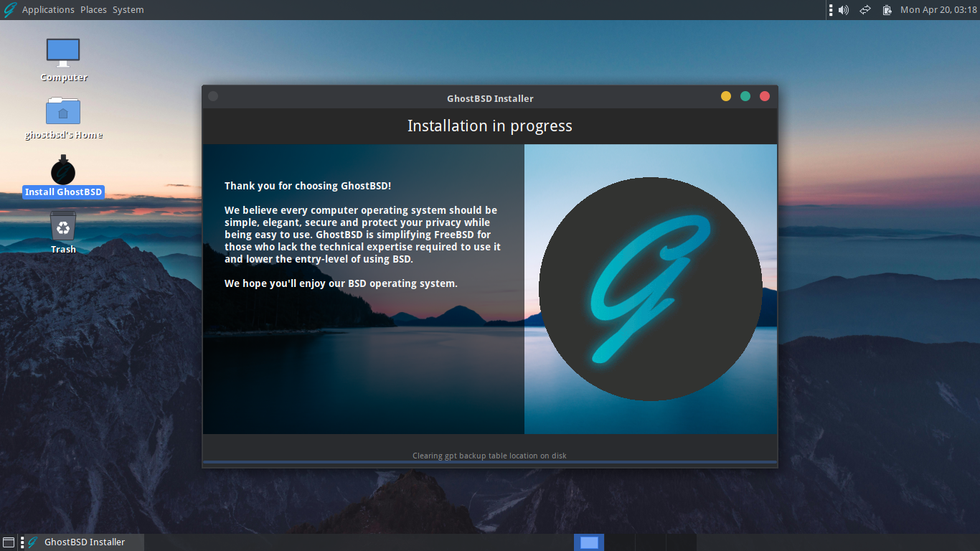Open the Places menu
Image resolution: width=980 pixels, height=551 pixels.
click(x=93, y=9)
